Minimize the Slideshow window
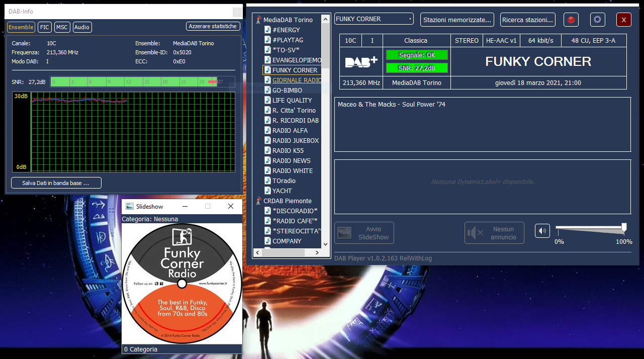The height and width of the screenshot is (359, 644). point(185,206)
